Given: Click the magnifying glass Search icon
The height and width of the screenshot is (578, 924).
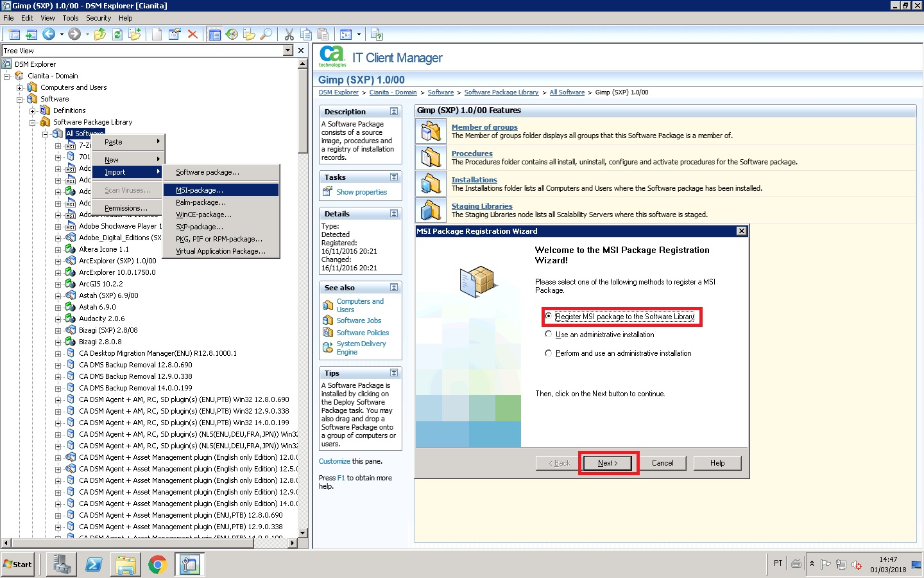Looking at the screenshot, I should (266, 34).
